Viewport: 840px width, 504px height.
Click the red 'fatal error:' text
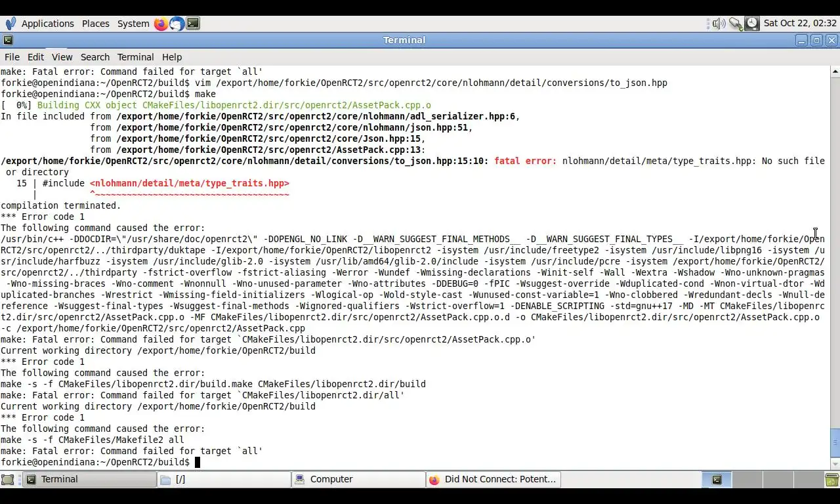coord(525,161)
